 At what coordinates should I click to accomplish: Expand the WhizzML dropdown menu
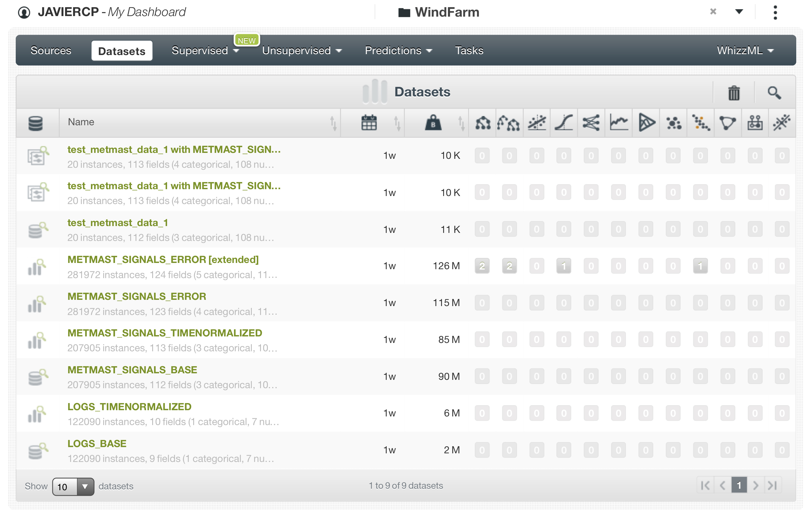tap(745, 51)
